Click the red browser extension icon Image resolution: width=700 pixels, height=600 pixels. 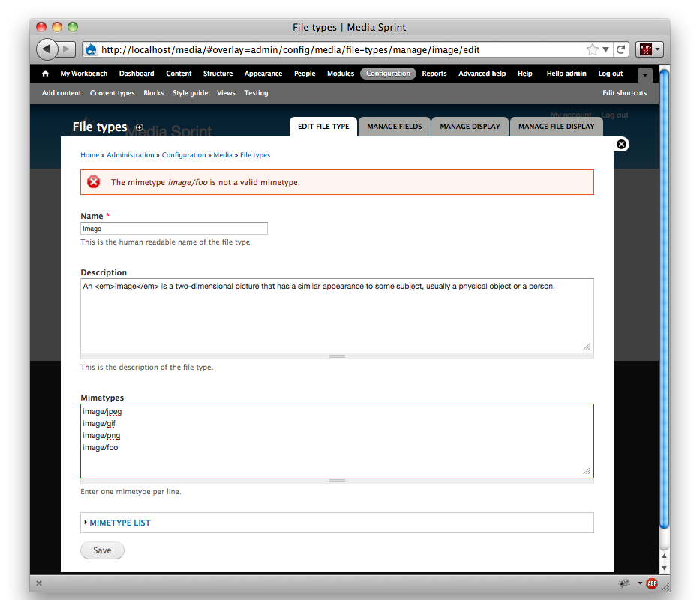pos(645,49)
